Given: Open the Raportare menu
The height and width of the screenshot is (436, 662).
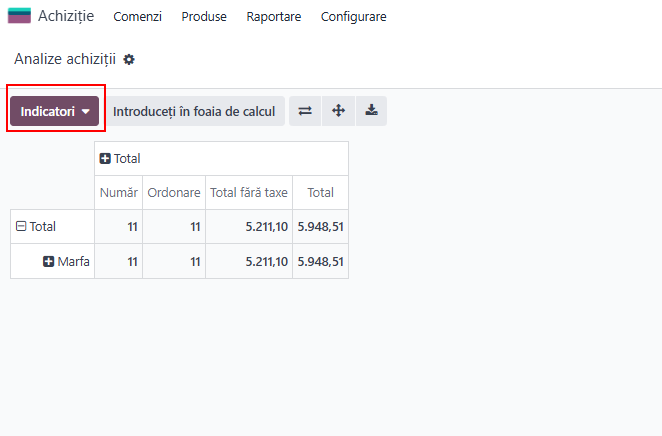Looking at the screenshot, I should 274,16.
